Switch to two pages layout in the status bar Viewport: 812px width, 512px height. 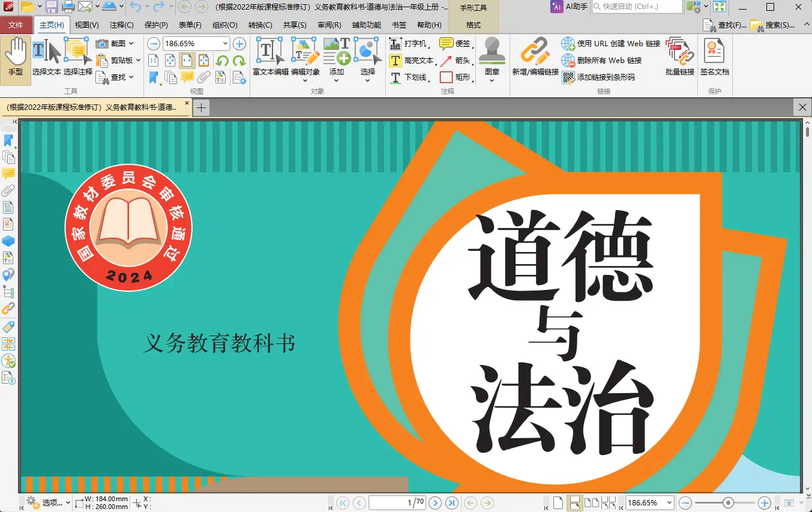(x=592, y=503)
